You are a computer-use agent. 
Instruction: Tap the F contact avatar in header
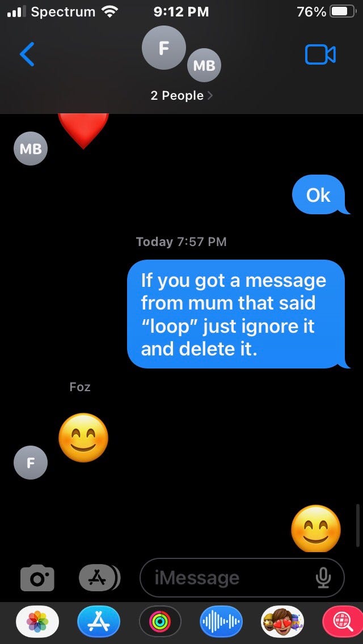pos(163,48)
